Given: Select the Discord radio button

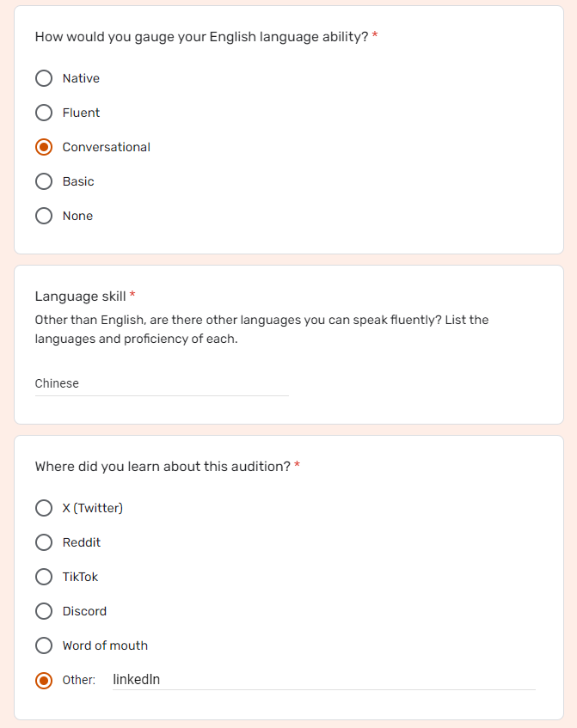Looking at the screenshot, I should (44, 611).
